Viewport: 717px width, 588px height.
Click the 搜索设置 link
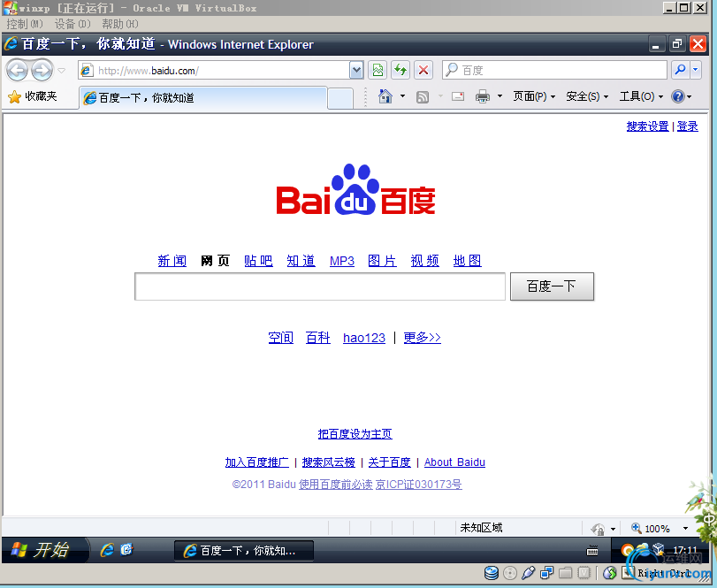pos(647,126)
